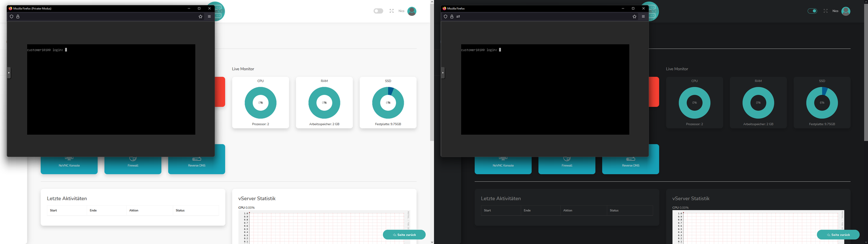Enable dark mode with the switched-off header toggle
868x244 pixels.
[378, 11]
